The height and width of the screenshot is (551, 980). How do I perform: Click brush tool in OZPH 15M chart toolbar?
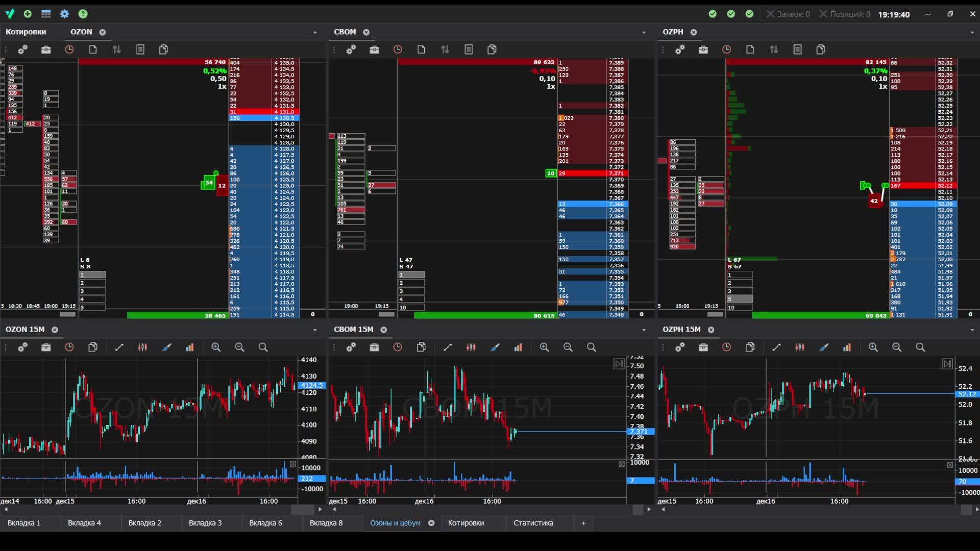point(824,347)
